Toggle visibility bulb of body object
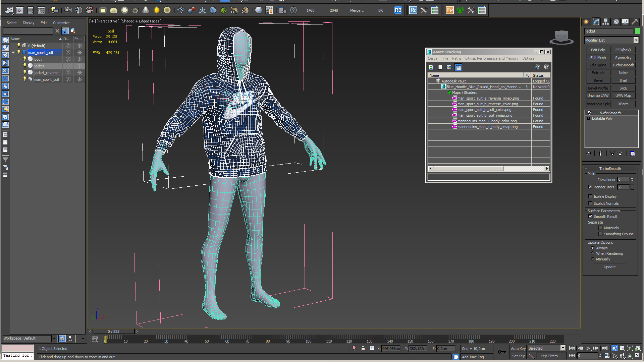 point(24,59)
